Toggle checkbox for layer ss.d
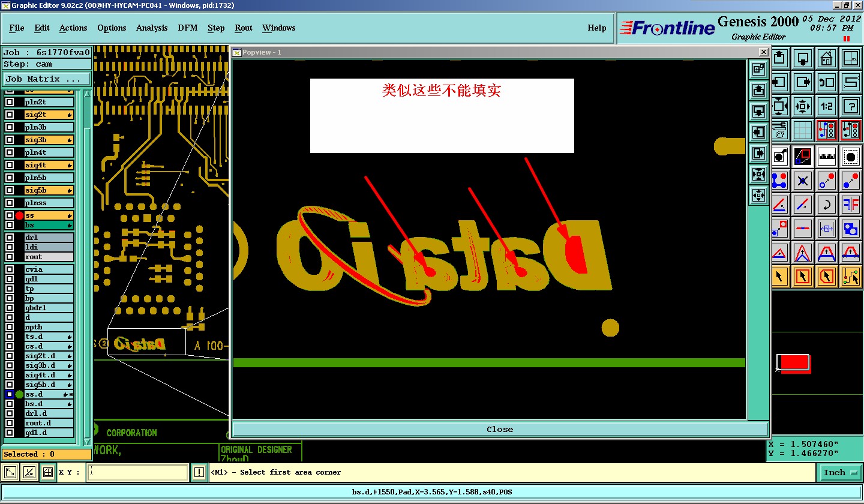The width and height of the screenshot is (864, 504). point(10,394)
